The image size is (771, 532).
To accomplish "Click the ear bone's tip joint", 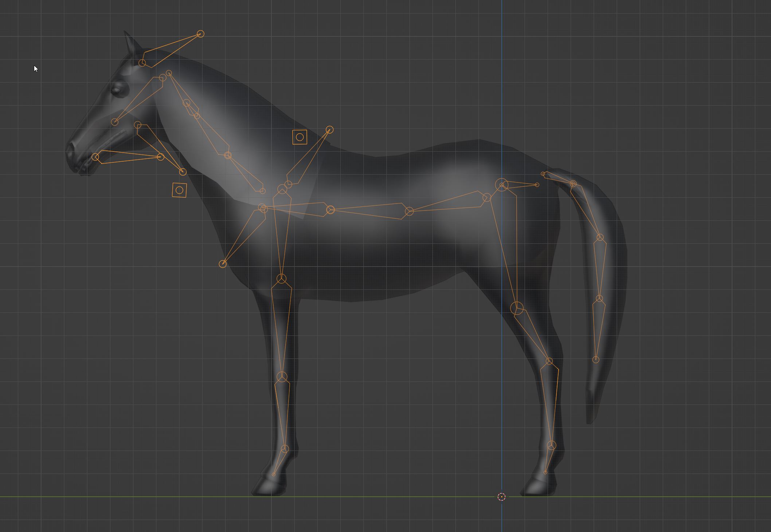I will (x=200, y=34).
